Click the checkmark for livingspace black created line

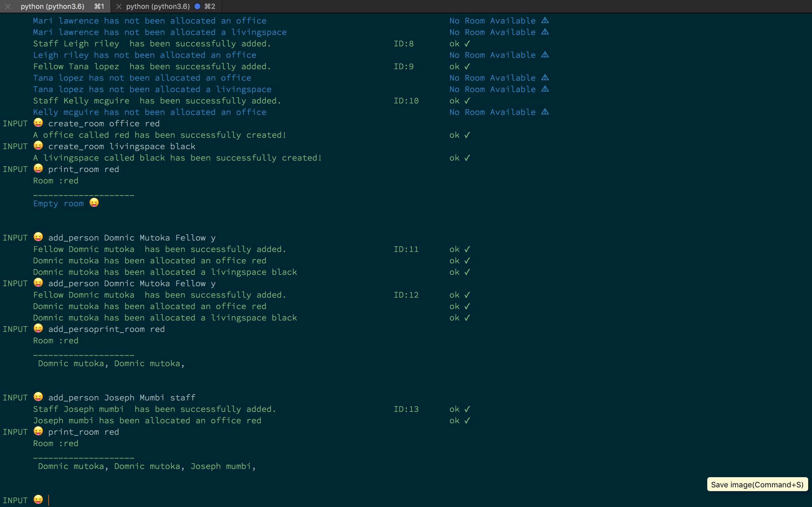click(467, 158)
